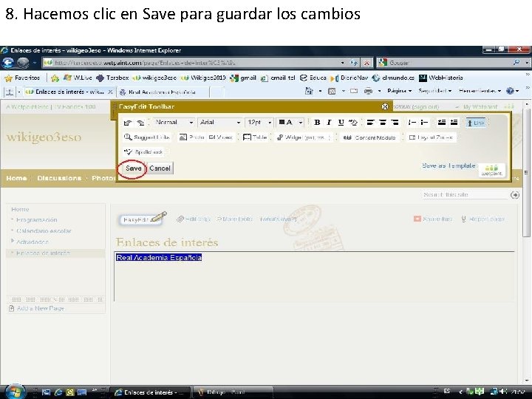
Task: Click the Home navigation tab
Action: (16, 178)
